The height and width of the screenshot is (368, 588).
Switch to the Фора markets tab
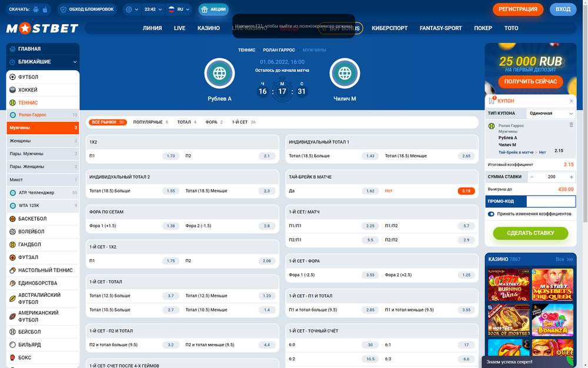coord(214,122)
